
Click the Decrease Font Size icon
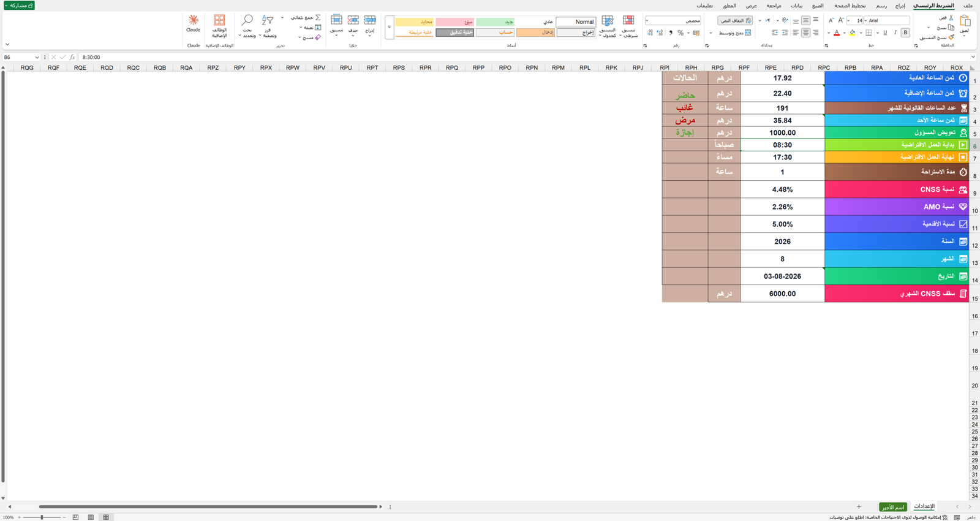click(831, 20)
